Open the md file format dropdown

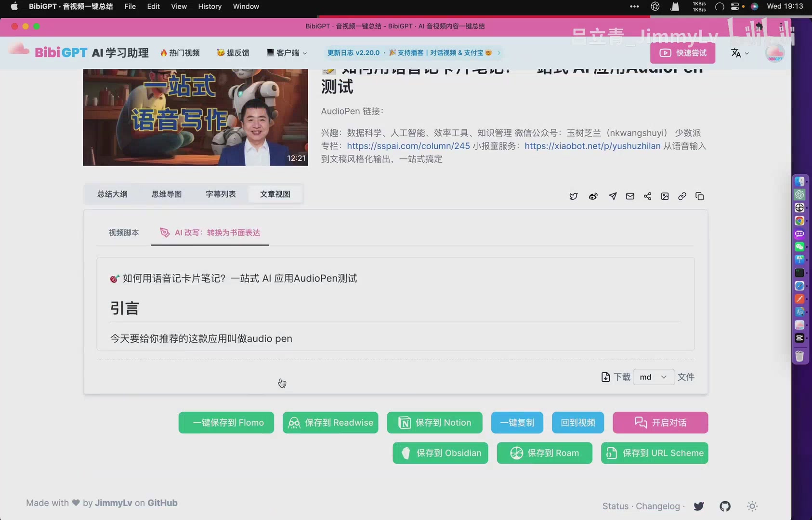point(653,377)
